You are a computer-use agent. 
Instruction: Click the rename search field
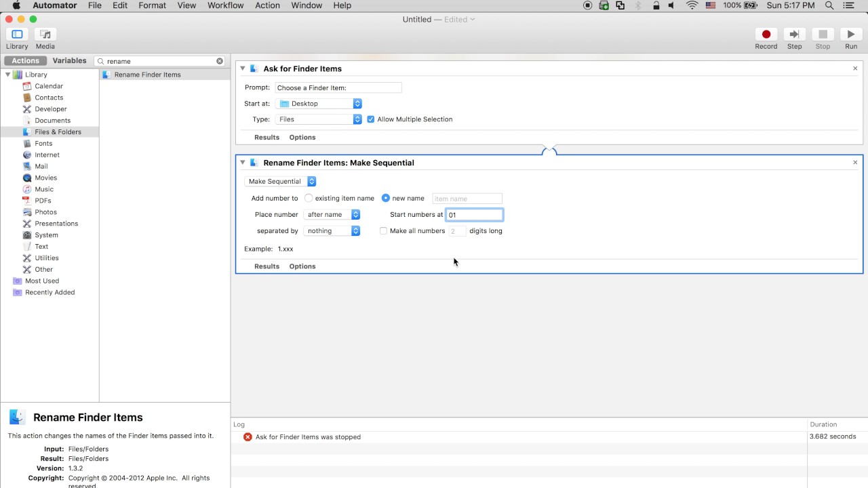(160, 61)
